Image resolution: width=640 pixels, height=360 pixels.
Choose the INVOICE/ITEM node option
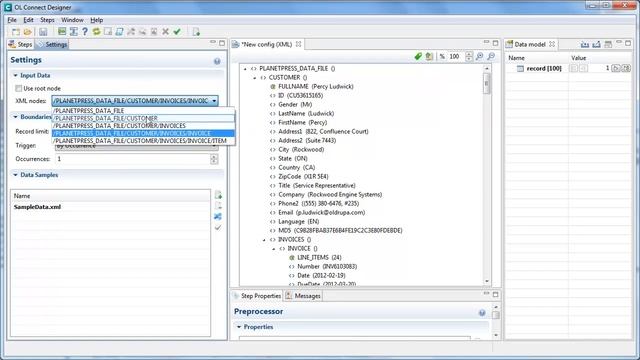(143, 141)
